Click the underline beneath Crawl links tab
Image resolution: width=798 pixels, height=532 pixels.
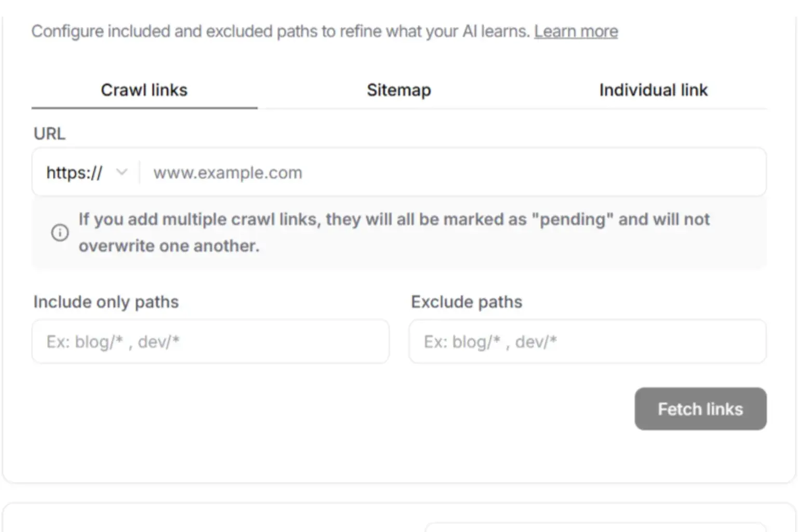click(x=144, y=108)
